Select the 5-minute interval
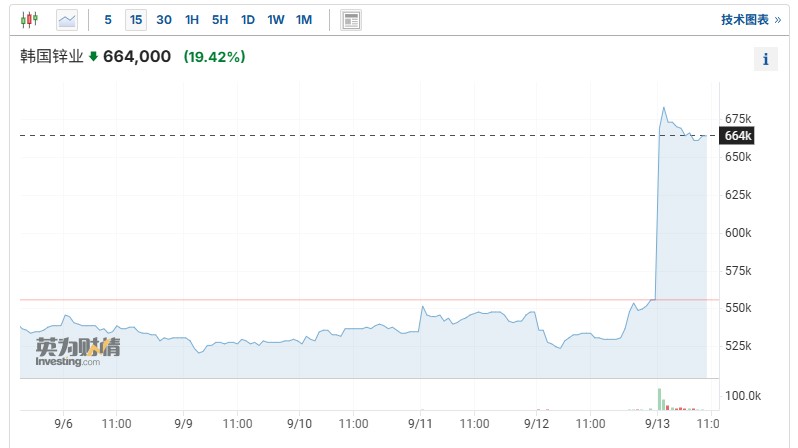This screenshot has height=448, width=798. (x=108, y=19)
